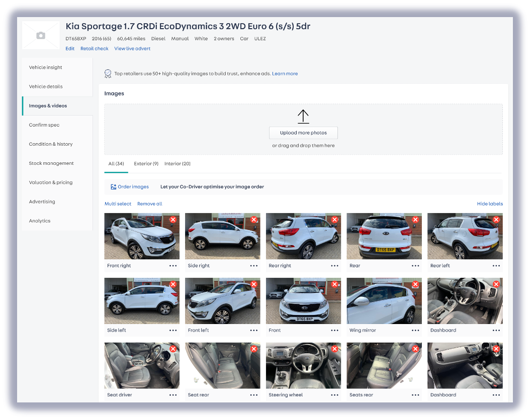The height and width of the screenshot is (420, 530).
Task: Open options menu for Front right image
Action: 173,266
